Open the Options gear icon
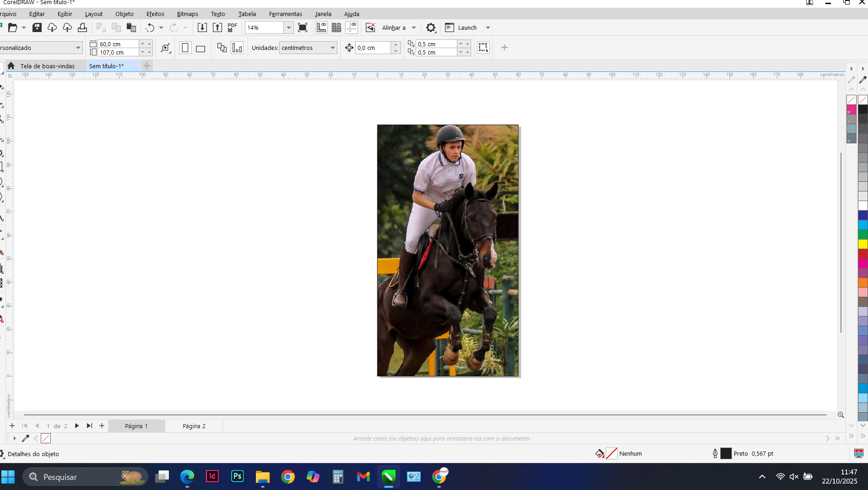 click(x=431, y=27)
